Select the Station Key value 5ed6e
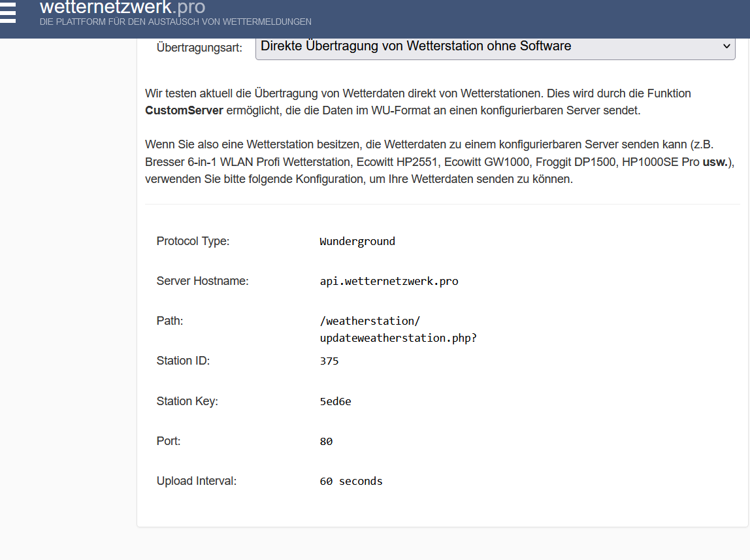The width and height of the screenshot is (750, 560). point(335,401)
